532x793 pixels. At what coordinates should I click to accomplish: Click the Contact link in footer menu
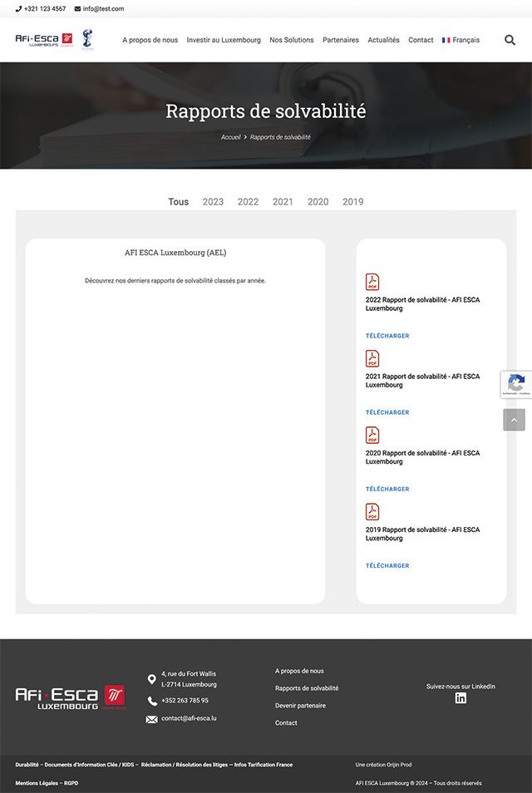(286, 723)
